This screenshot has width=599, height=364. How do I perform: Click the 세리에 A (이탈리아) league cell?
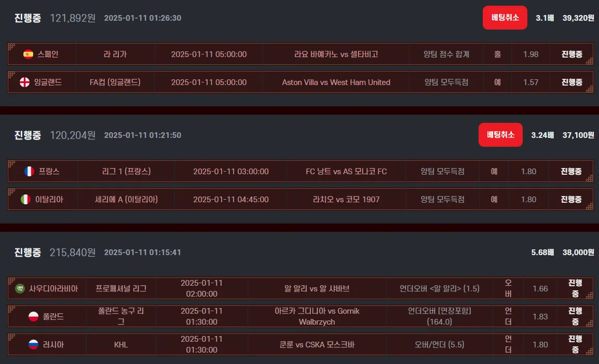(126, 199)
